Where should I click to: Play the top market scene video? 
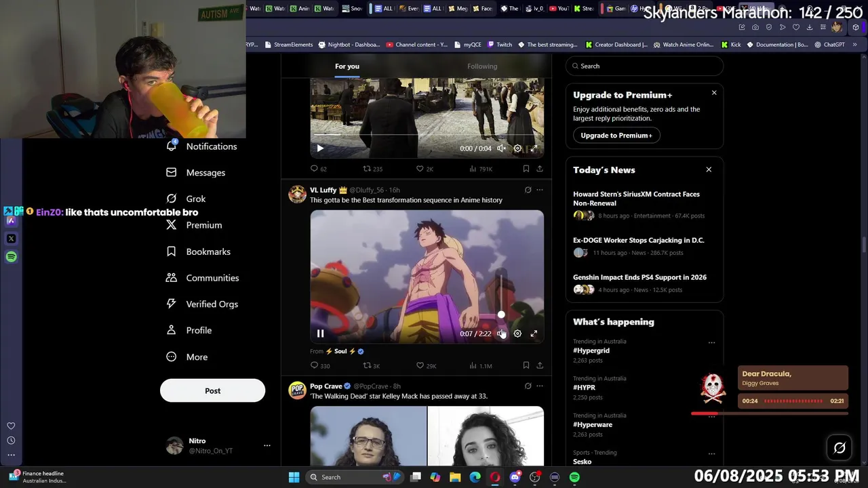pos(320,148)
